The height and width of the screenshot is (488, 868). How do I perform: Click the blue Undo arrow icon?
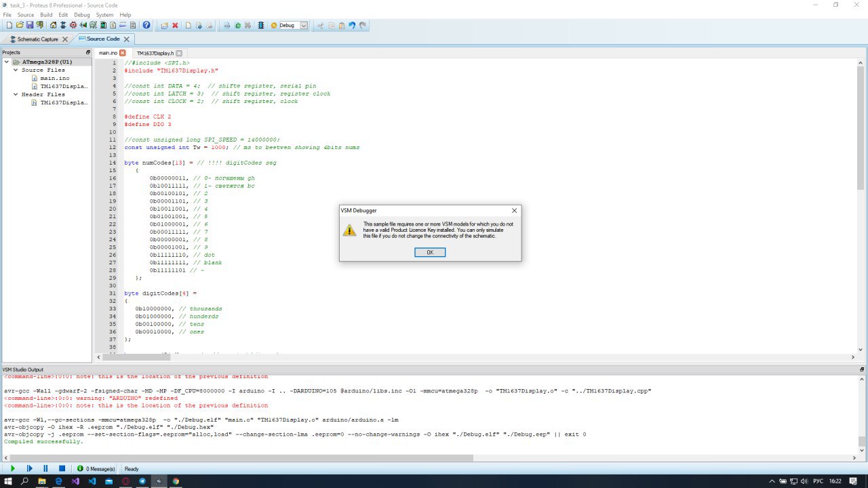tap(352, 25)
